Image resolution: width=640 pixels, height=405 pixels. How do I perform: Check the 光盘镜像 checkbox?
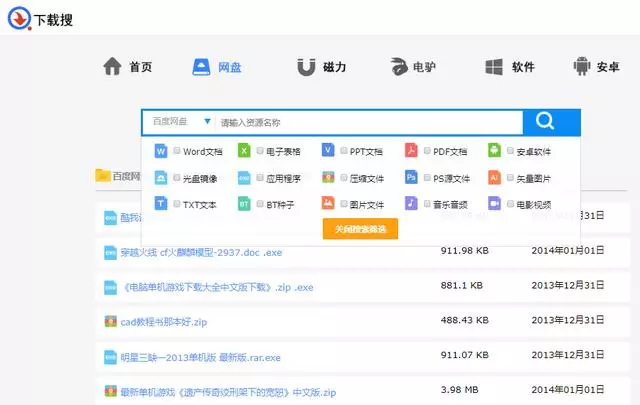click(177, 178)
